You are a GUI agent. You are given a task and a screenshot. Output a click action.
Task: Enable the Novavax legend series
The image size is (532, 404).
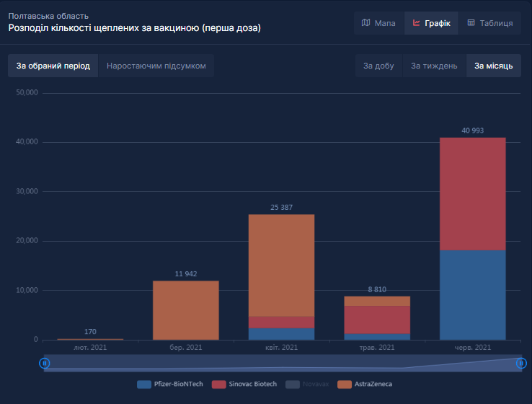pos(307,384)
